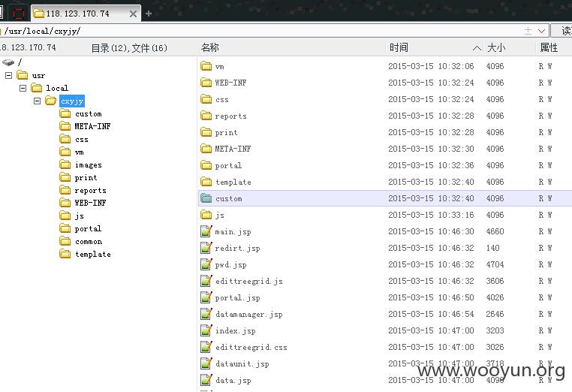The image size is (572, 392).
Task: Select the reports folder icon in file list
Action: point(206,116)
